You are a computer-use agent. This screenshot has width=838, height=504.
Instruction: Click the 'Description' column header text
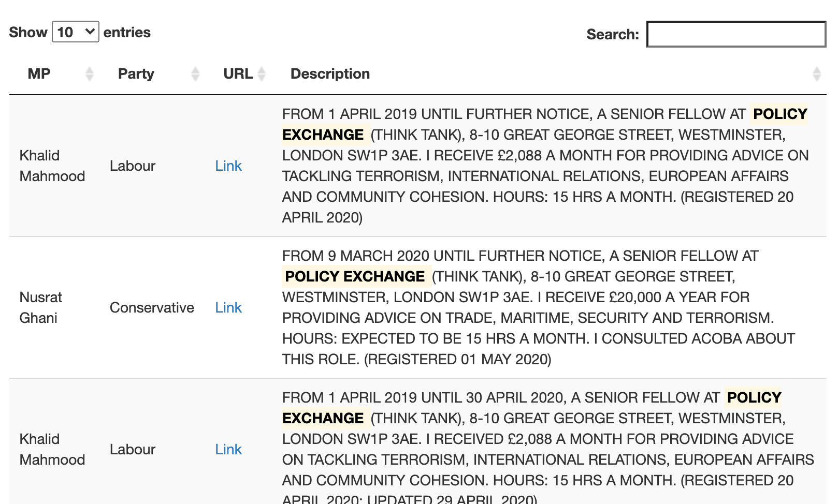pyautogui.click(x=330, y=73)
